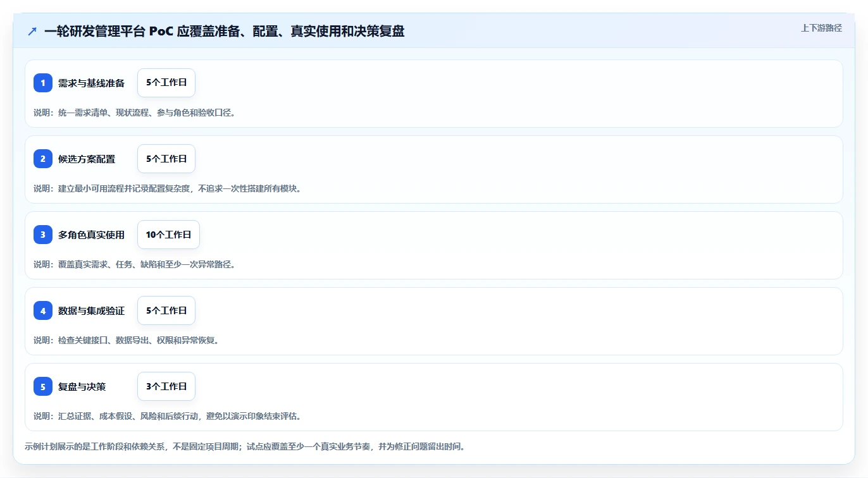The image size is (868, 478).
Task: Click description 建立最小可用流程并记录配置复杂度
Action: pos(168,188)
